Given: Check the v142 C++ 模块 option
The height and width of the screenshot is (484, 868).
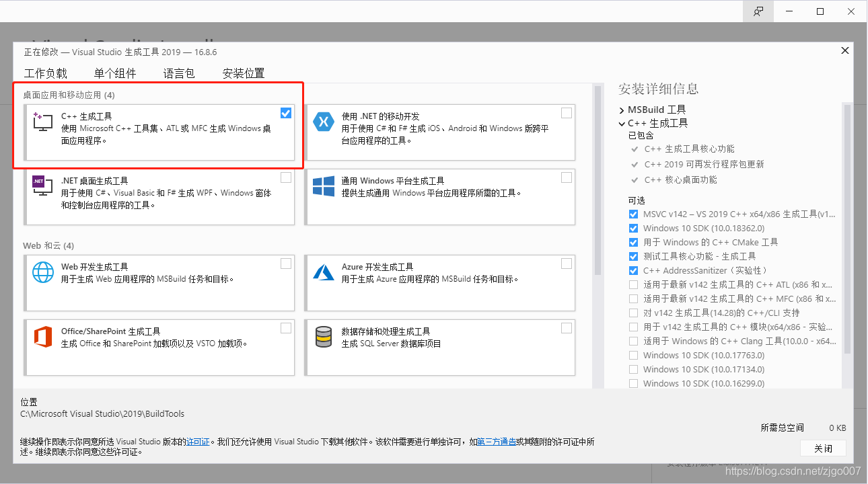Looking at the screenshot, I should pos(633,327).
